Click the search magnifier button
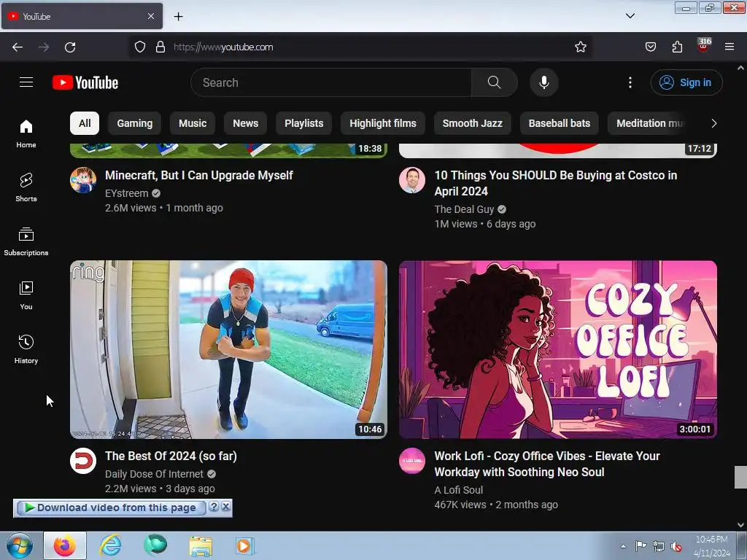This screenshot has width=747, height=560. (x=494, y=82)
